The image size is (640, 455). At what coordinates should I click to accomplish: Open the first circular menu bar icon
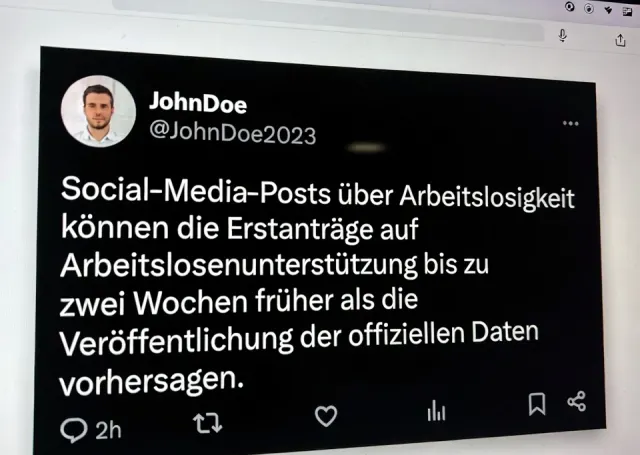point(570,7)
